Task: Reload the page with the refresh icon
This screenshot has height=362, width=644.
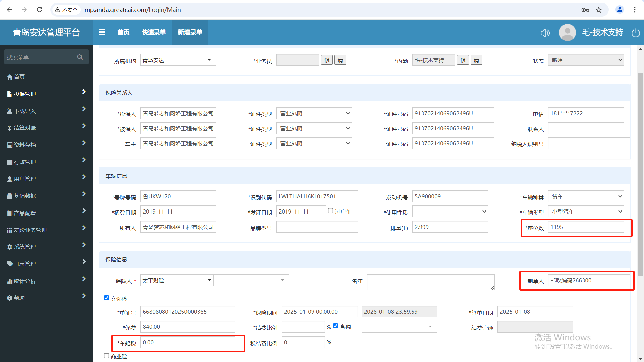Action: pos(40,10)
